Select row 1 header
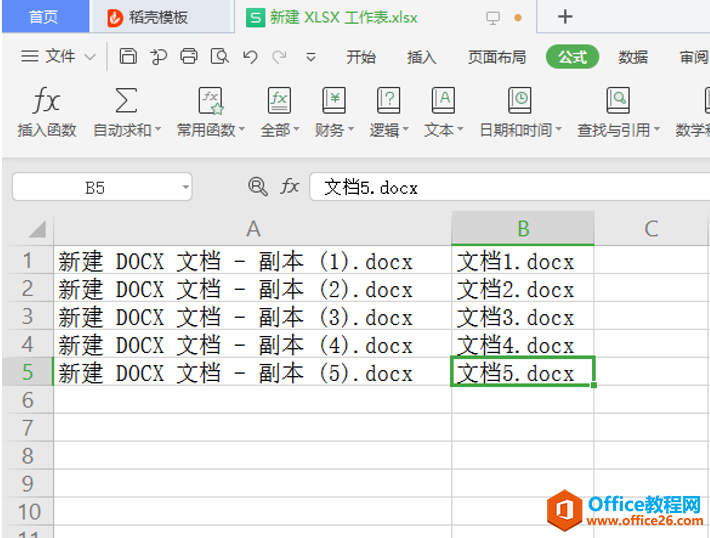 pyautogui.click(x=27, y=260)
